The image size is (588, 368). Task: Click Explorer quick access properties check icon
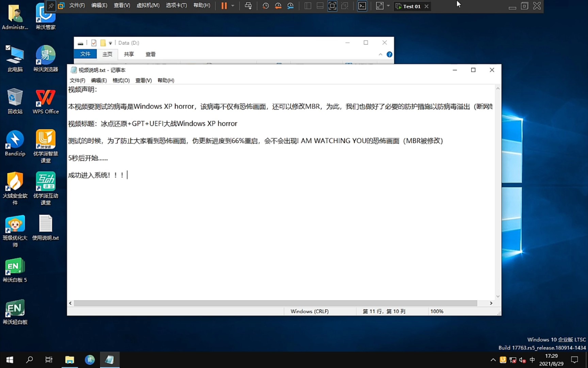tap(94, 43)
